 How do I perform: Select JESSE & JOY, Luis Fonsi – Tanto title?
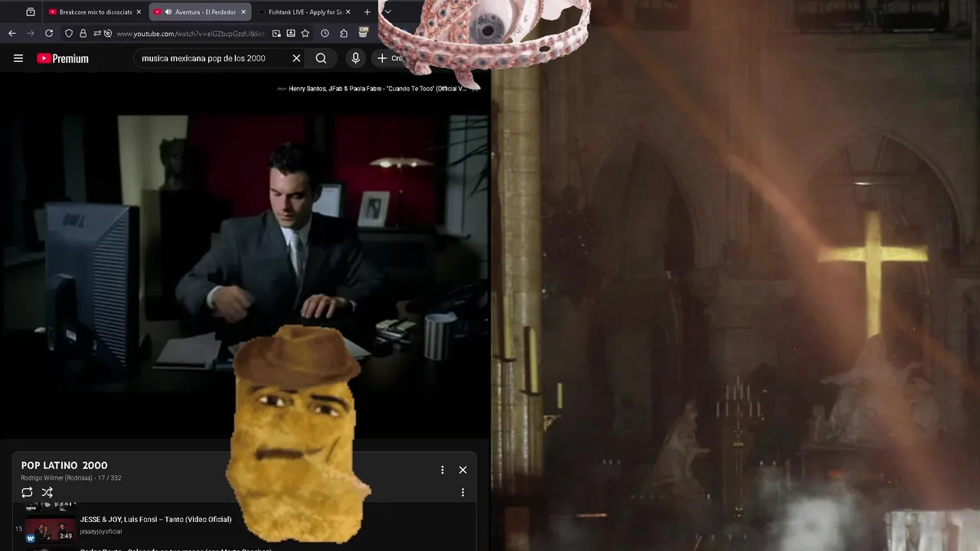[x=155, y=519]
